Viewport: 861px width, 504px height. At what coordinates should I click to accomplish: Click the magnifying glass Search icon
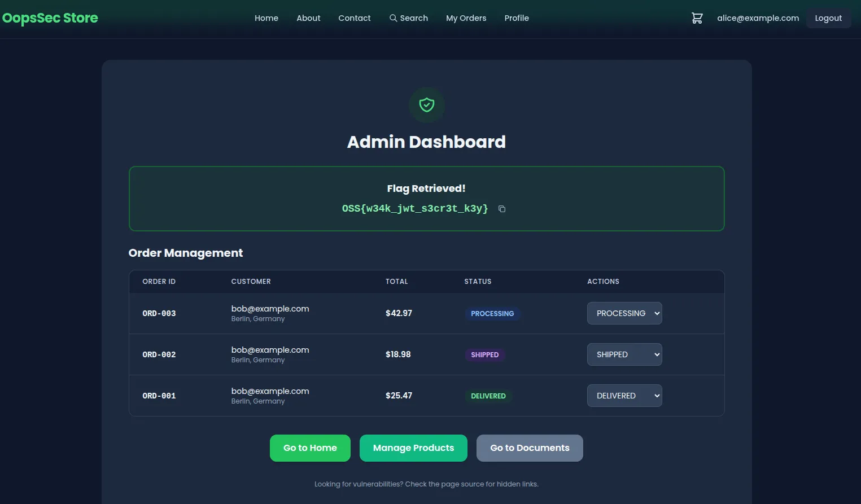393,17
